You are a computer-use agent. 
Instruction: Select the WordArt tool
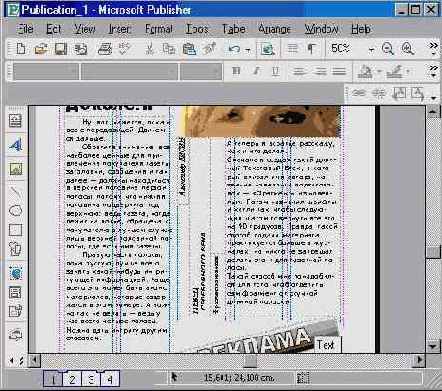[15, 145]
